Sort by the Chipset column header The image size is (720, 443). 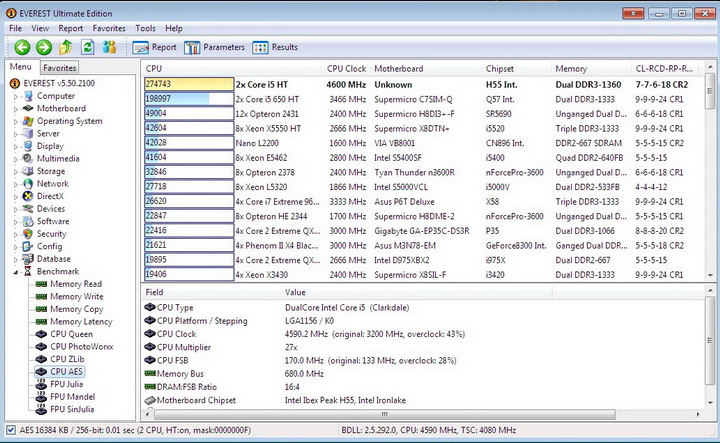(x=516, y=68)
